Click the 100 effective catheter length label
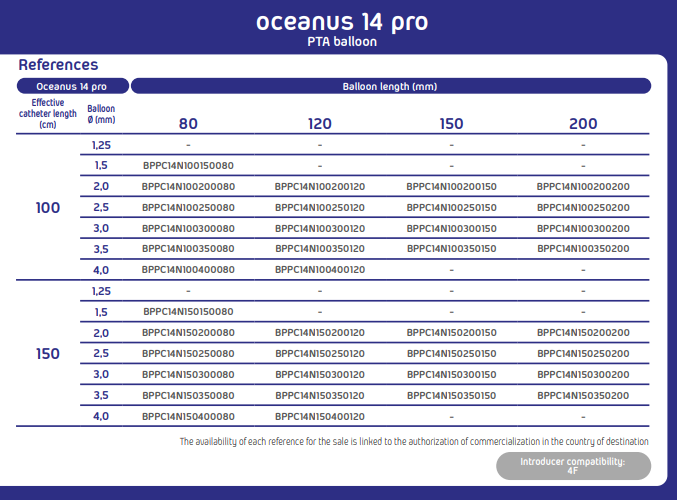Viewport: 677px width, 500px height. click(47, 208)
